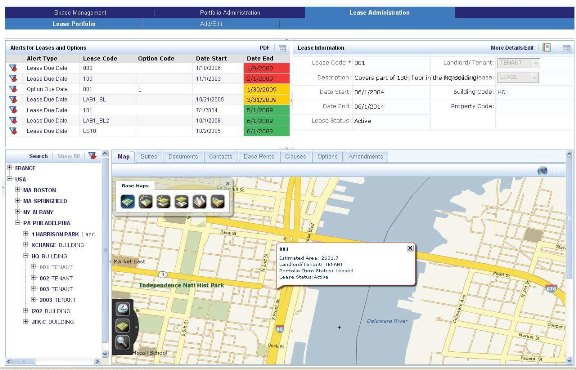Image resolution: width=576 pixels, height=370 pixels.
Task: Select the D02 BUILDING tree item
Action: click(51, 311)
